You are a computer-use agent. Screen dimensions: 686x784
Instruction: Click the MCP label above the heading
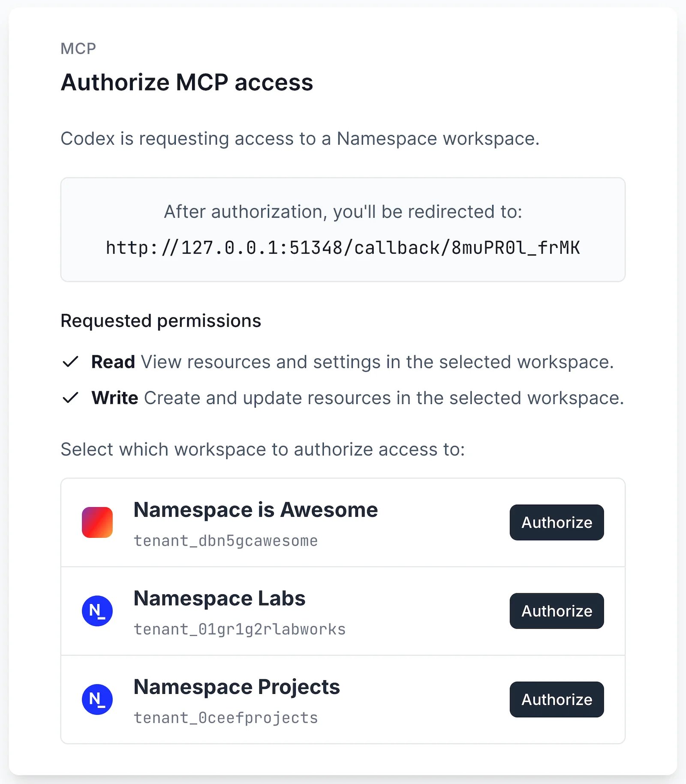point(78,48)
